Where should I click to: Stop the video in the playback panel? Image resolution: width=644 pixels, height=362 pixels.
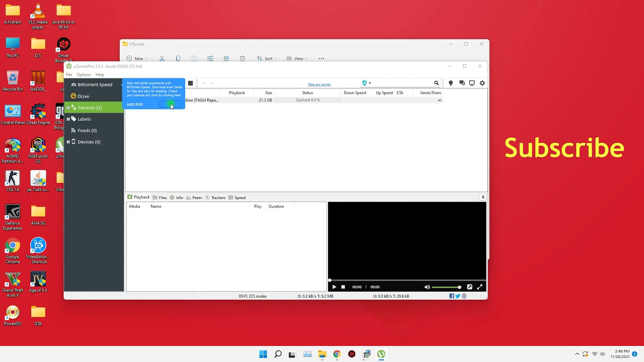pos(343,287)
